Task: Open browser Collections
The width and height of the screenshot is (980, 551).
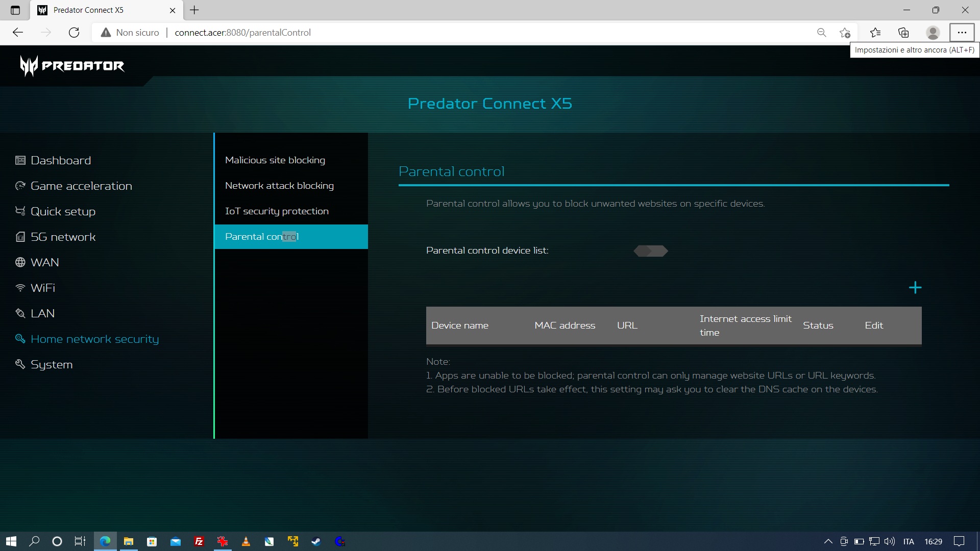Action: [x=903, y=33]
